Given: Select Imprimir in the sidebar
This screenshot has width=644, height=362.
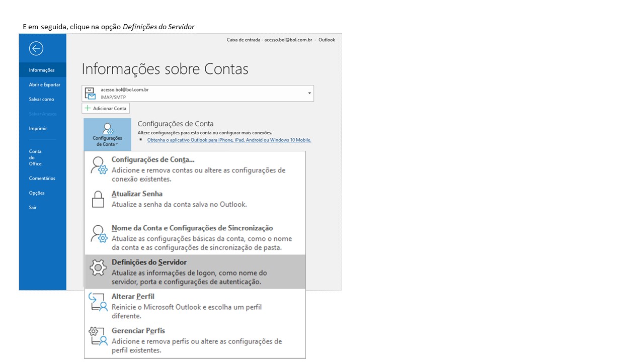Looking at the screenshot, I should [42, 128].
